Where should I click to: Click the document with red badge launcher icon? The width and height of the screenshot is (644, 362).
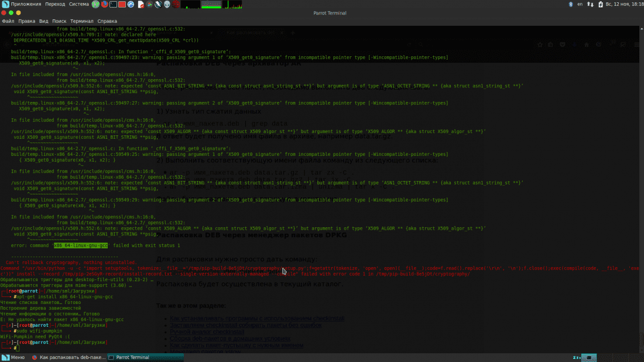coord(141,4)
